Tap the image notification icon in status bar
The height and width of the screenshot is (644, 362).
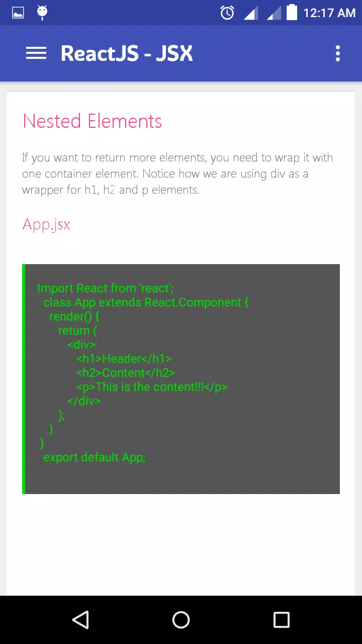18,13
